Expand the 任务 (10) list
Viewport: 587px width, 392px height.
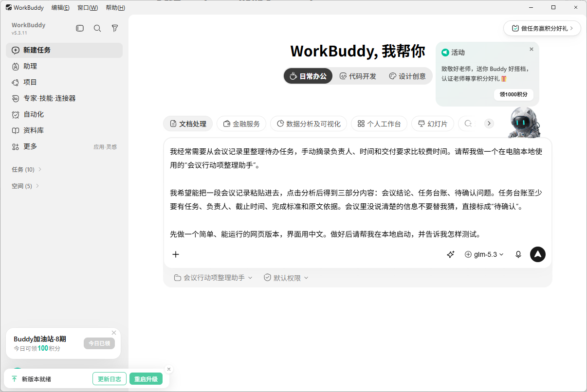27,169
